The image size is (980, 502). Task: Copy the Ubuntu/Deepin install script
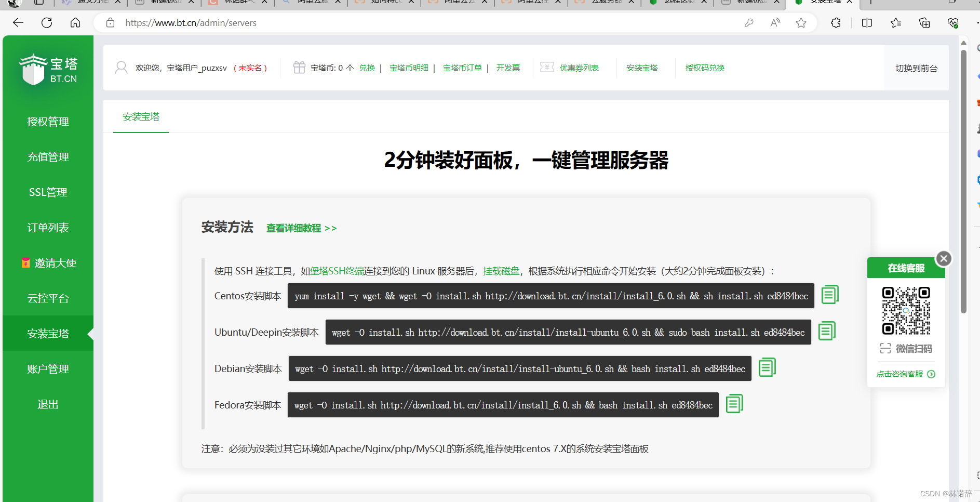tap(827, 331)
